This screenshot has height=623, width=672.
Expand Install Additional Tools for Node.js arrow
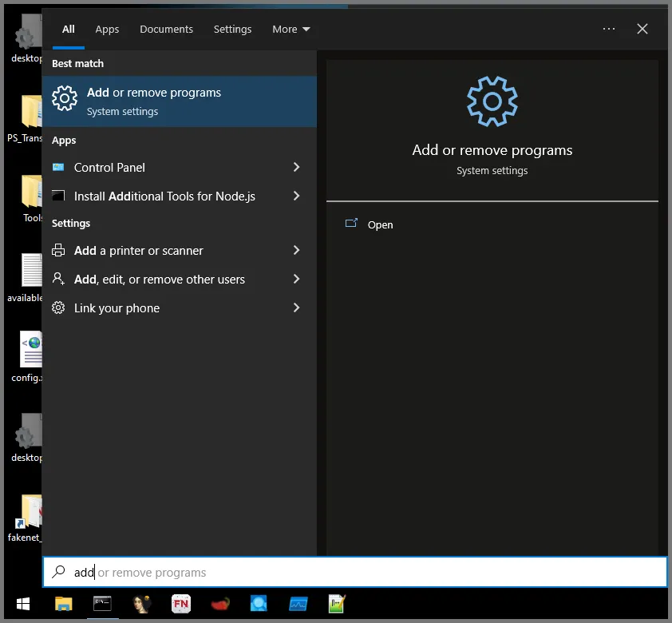click(296, 196)
